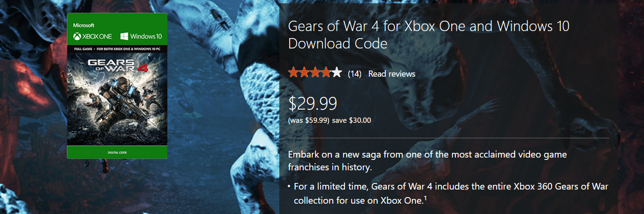Click the Gears of War 4 product title
This screenshot has height=214, width=644.
[429, 35]
